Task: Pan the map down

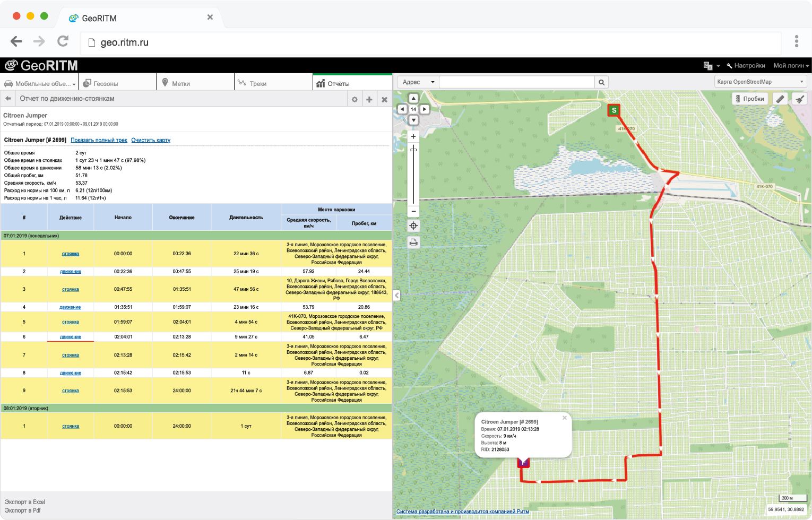Action: 413,120
